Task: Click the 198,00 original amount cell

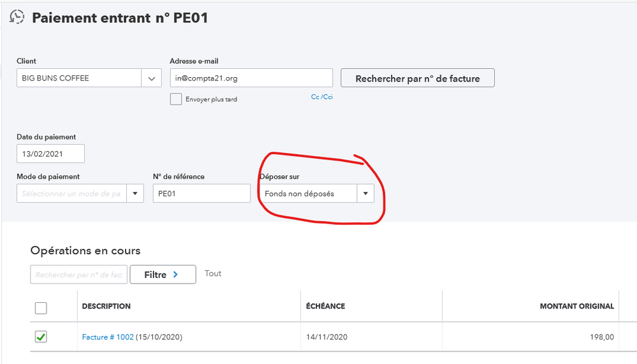Action: click(x=602, y=337)
